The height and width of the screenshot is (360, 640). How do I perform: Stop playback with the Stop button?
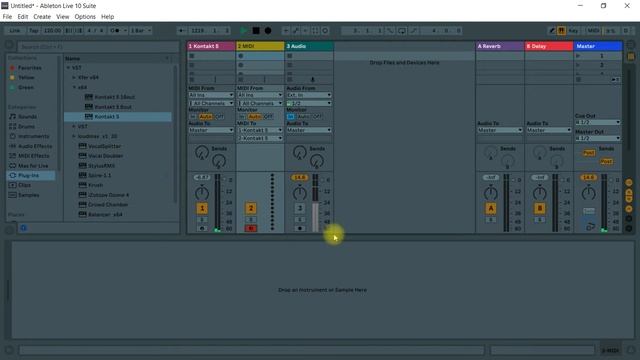tap(256, 31)
